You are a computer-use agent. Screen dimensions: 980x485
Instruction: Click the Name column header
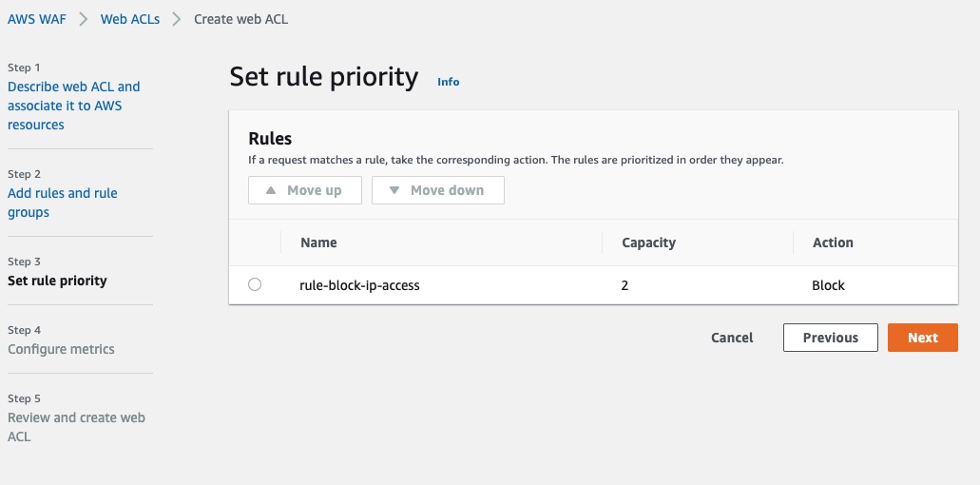click(x=318, y=242)
